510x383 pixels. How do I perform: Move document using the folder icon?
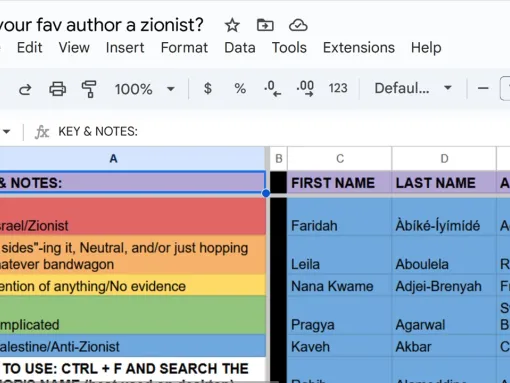tap(265, 25)
